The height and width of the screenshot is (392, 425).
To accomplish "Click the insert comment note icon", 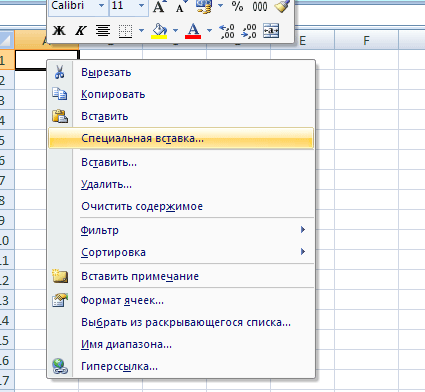I will pyautogui.click(x=60, y=276).
